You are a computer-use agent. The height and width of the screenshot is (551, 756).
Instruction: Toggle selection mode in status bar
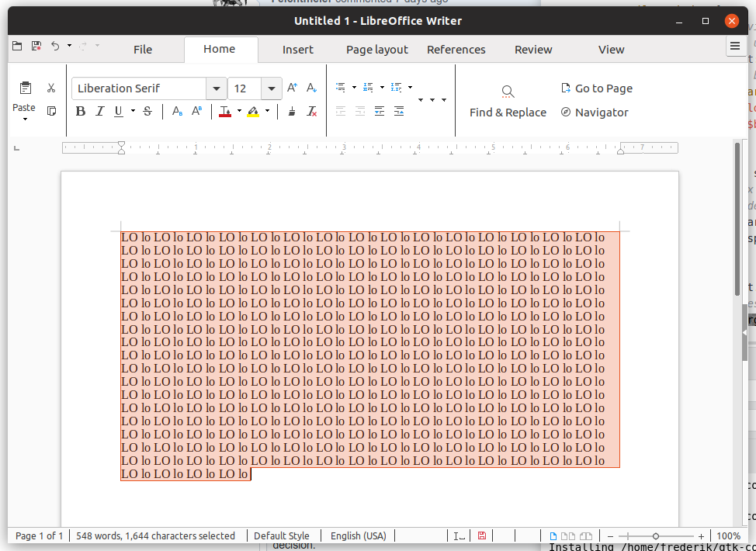point(459,536)
